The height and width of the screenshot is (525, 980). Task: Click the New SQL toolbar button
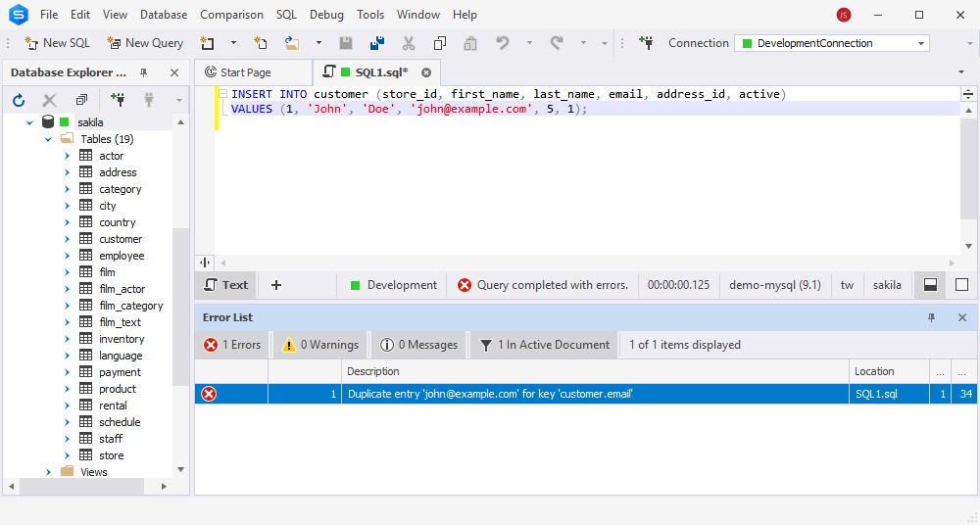tap(57, 43)
